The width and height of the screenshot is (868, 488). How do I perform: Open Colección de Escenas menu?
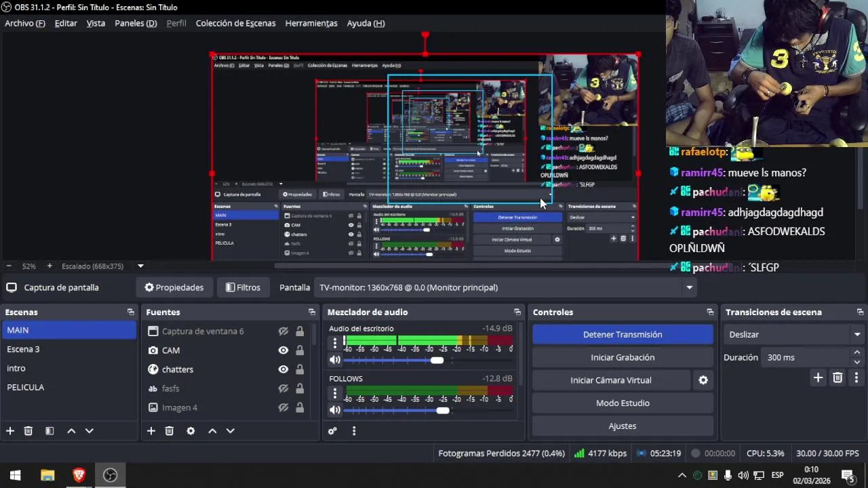tap(235, 23)
